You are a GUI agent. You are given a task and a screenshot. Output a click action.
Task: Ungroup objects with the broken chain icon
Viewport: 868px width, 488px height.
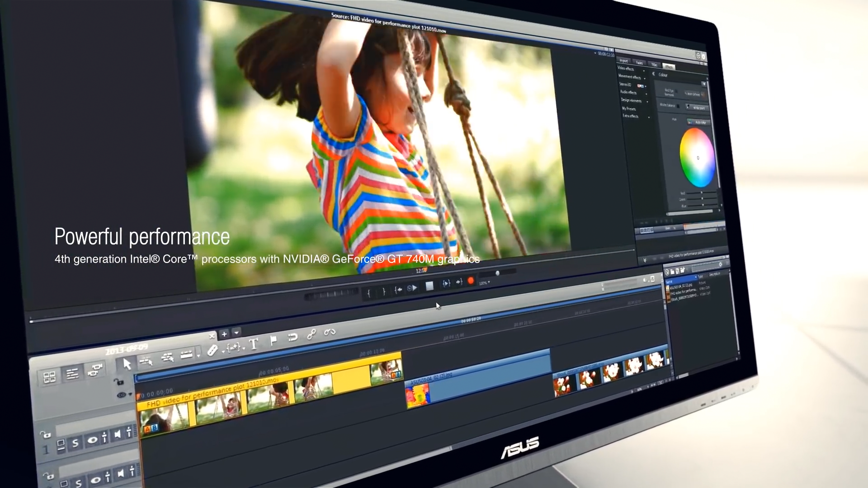click(330, 332)
